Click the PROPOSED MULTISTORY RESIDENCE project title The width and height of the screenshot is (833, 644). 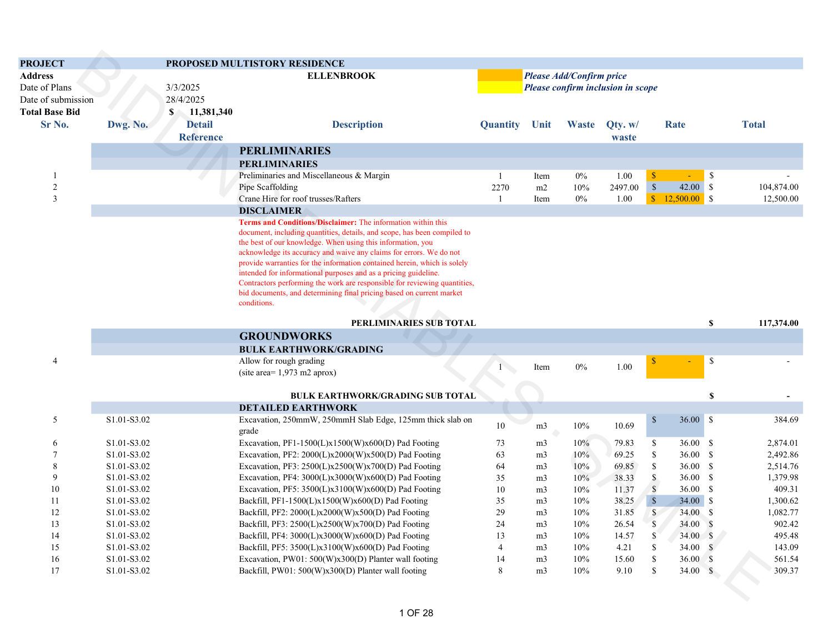click(x=255, y=63)
